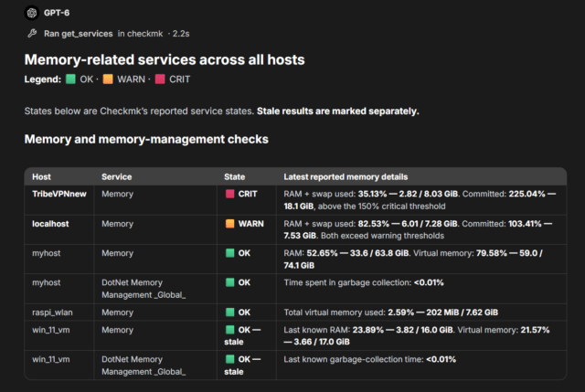Click the RAM: 52.65% details for myhost
585x392 pixels.
413,260
